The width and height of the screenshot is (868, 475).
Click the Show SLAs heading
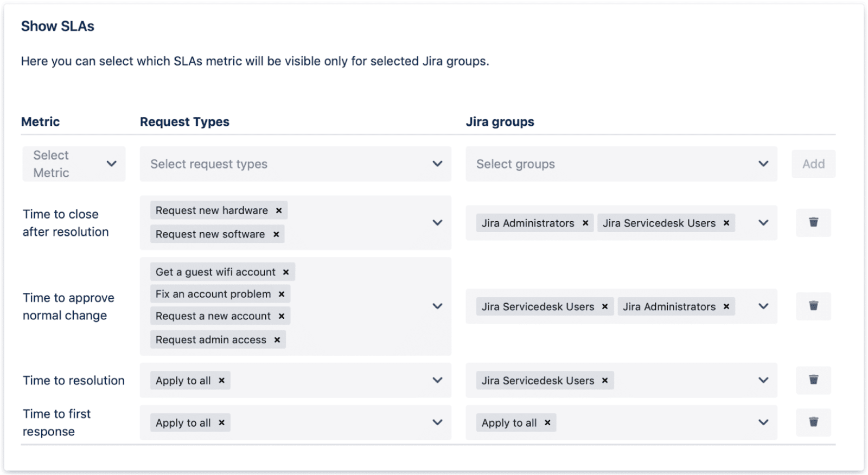[58, 26]
